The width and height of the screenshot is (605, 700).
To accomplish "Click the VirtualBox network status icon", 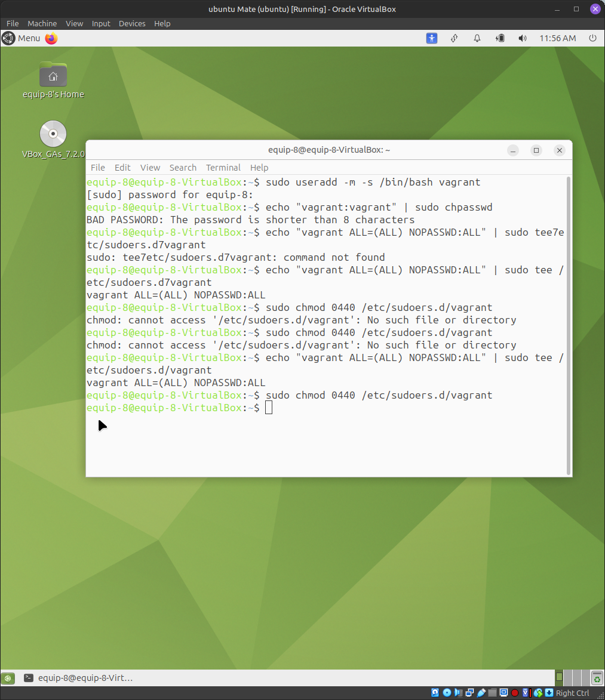I will (x=469, y=693).
